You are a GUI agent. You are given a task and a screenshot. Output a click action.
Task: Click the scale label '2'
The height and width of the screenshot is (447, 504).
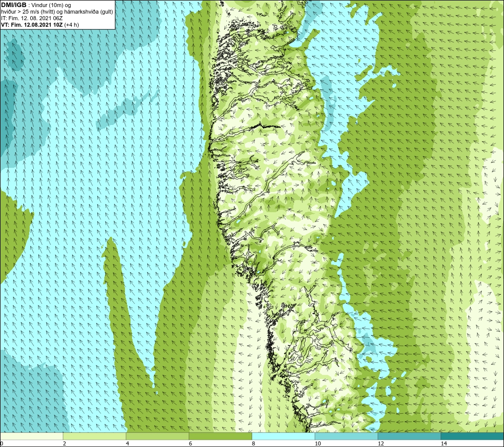pos(65,444)
